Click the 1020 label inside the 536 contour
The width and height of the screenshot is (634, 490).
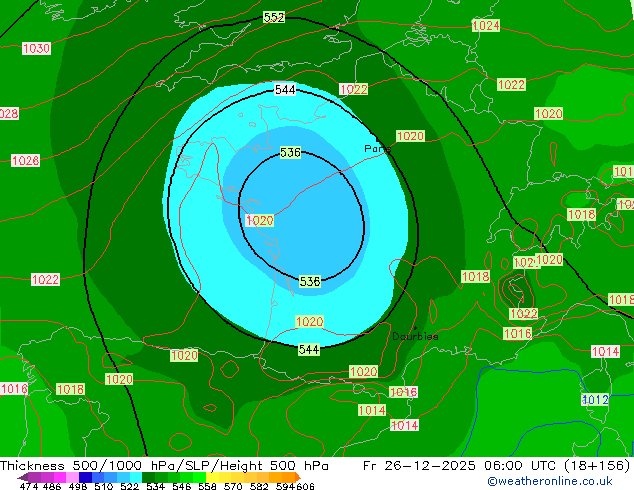coord(260,221)
